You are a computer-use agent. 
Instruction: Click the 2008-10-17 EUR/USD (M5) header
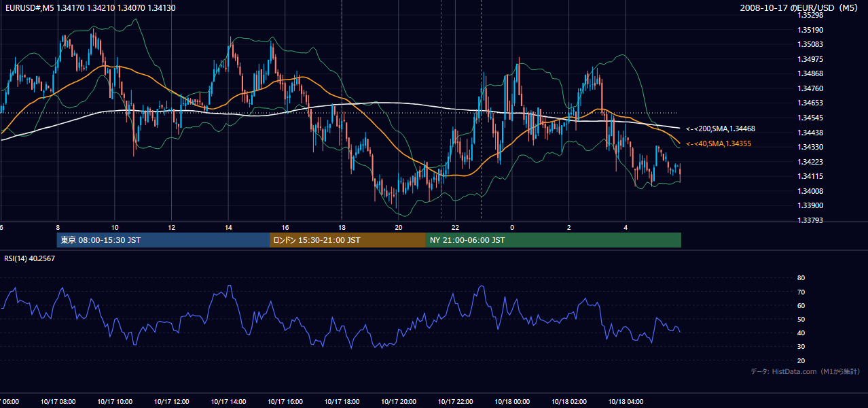[799, 8]
